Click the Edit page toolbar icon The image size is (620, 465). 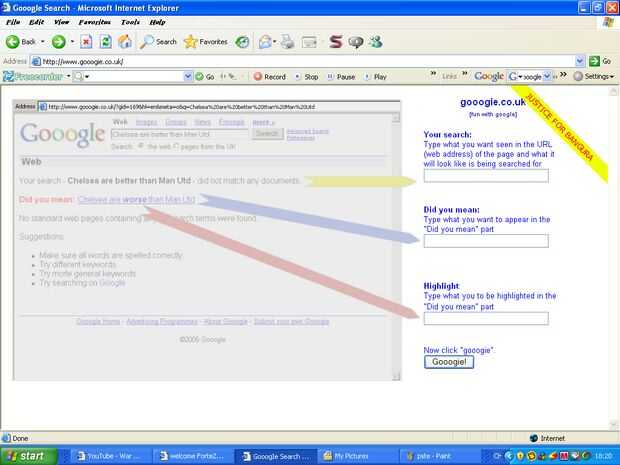pos(309,42)
